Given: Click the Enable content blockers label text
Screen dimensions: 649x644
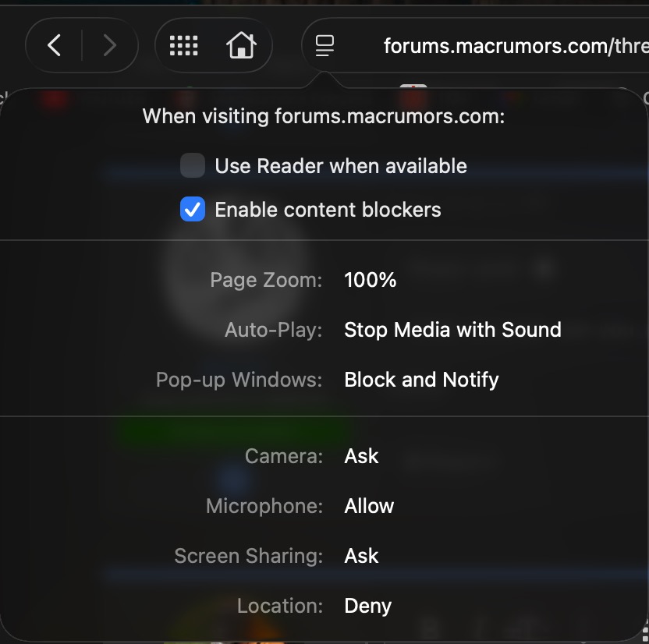Looking at the screenshot, I should 328,210.
